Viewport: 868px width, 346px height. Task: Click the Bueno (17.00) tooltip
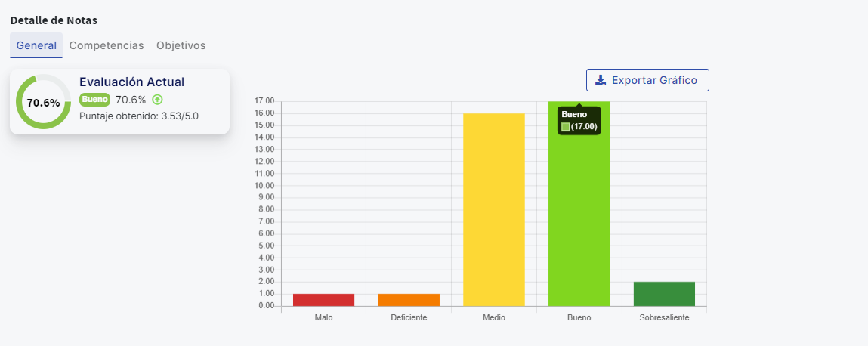coord(579,120)
